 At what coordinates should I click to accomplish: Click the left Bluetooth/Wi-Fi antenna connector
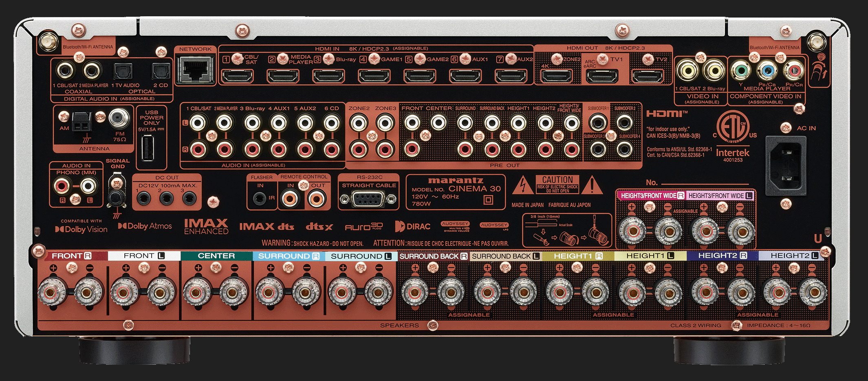48,42
